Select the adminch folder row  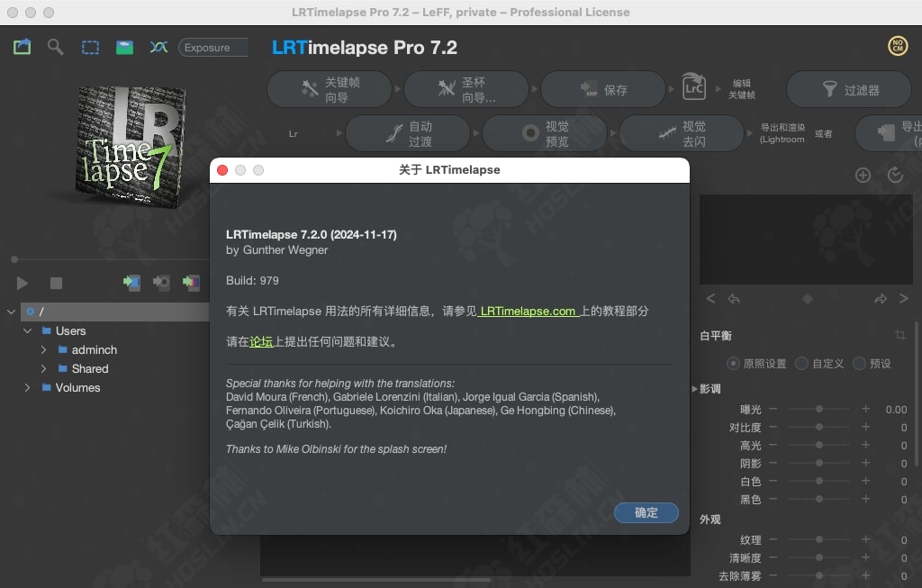94,350
